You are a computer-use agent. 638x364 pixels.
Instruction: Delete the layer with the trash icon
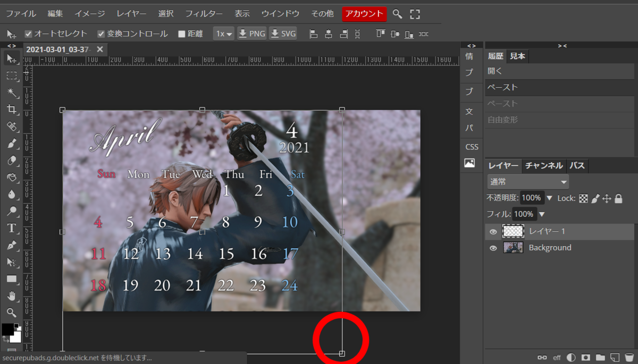629,357
